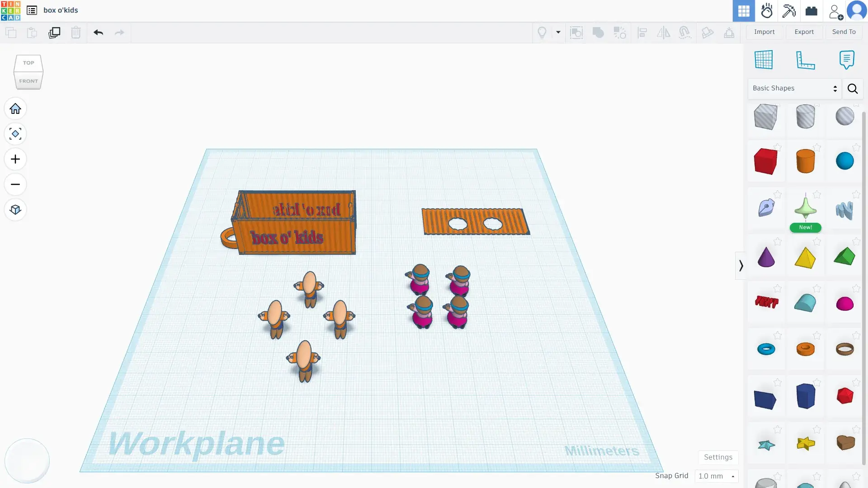Viewport: 868px width, 488px height.
Task: Select the brown Heart shape
Action: pyautogui.click(x=845, y=443)
